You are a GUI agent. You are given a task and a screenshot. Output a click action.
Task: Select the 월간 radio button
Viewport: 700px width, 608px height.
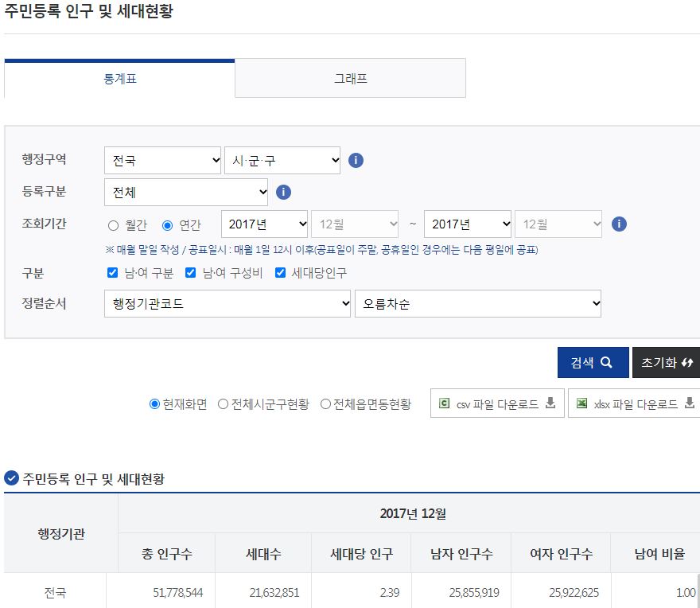(x=114, y=225)
